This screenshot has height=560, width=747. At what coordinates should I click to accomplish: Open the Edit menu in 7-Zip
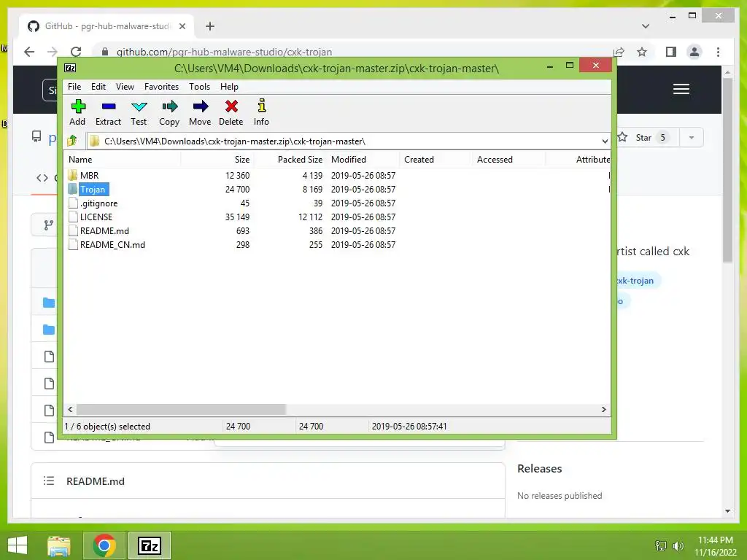pos(98,87)
